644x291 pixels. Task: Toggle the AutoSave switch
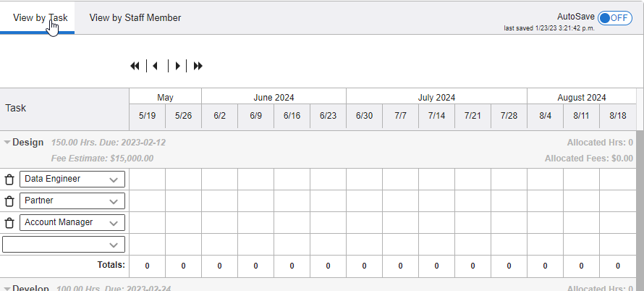[x=615, y=18]
